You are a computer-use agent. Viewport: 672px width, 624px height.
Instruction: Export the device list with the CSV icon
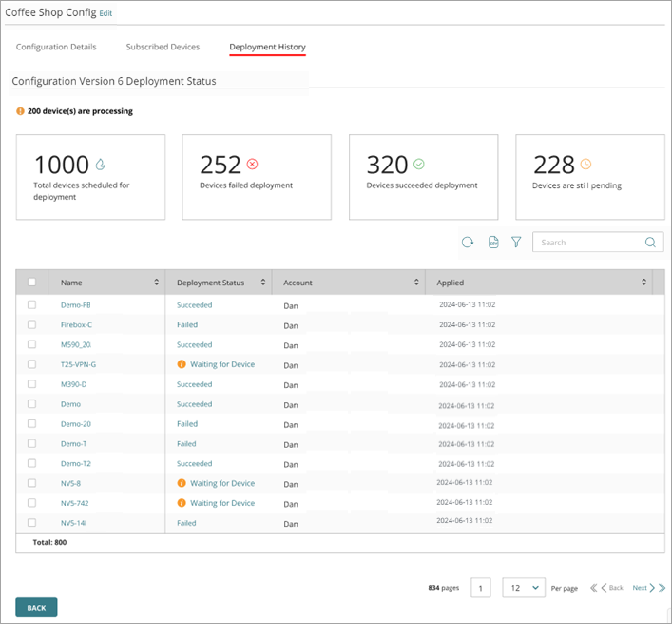493,243
